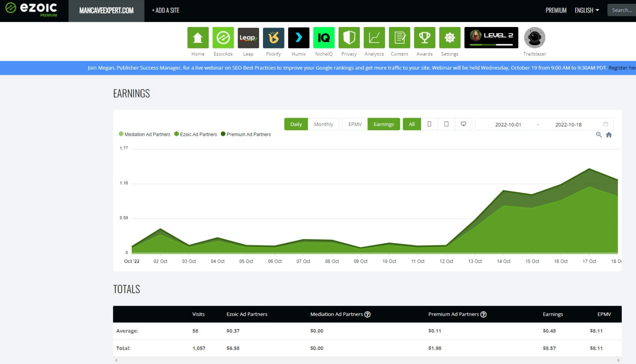Open the Content icon
Viewport: 636px width, 364px height.
click(x=399, y=38)
